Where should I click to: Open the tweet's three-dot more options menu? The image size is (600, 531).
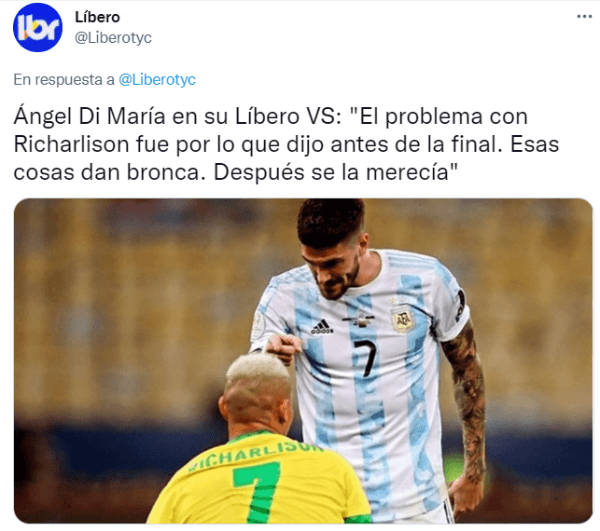[x=584, y=16]
